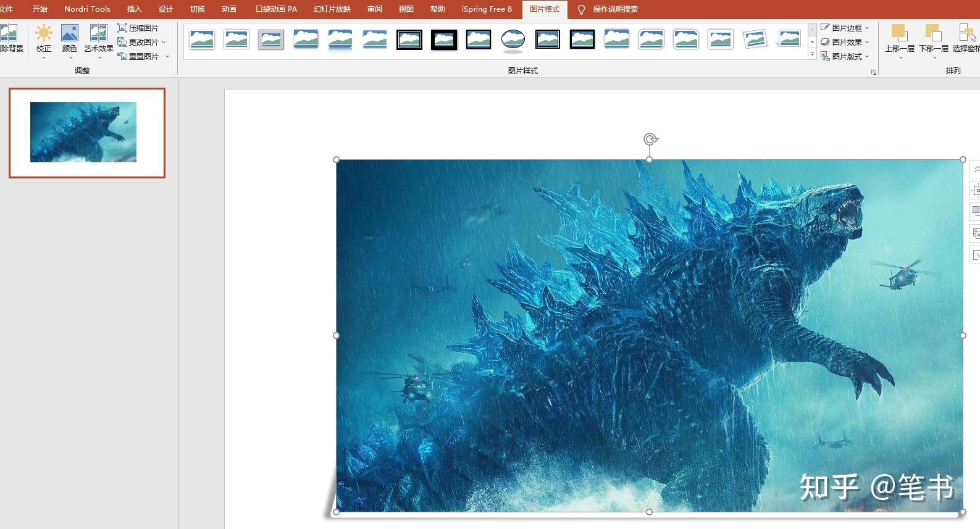Expand the full picture styles gallery

coord(812,54)
